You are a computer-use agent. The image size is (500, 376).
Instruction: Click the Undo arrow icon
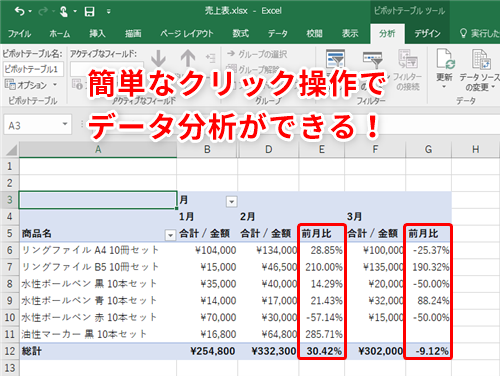20,12
